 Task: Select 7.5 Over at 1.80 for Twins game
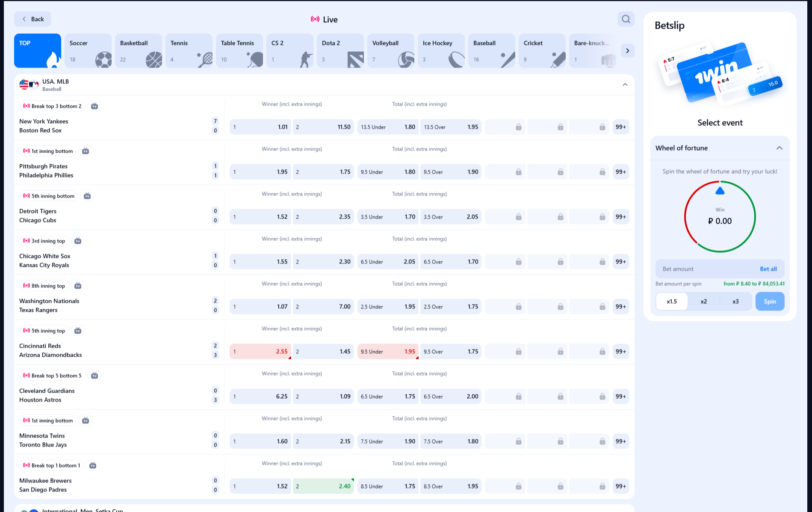(x=451, y=441)
